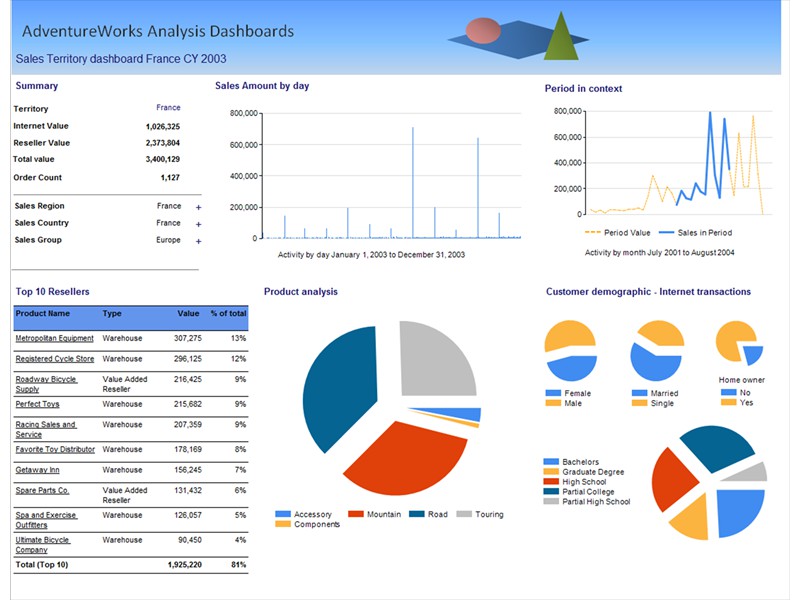Open the Racing Sales and Service link

[x=45, y=429]
